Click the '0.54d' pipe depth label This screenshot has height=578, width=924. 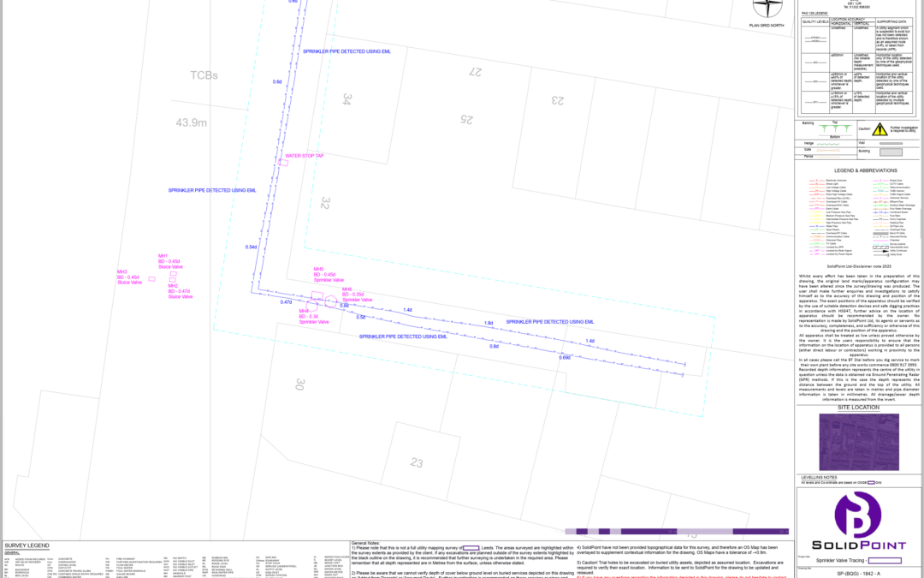(251, 247)
